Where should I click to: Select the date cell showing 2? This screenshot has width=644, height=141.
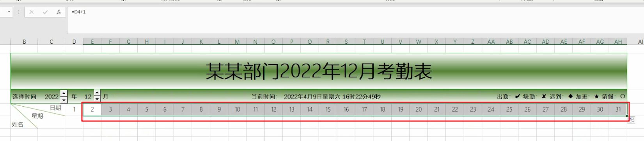(x=92, y=110)
